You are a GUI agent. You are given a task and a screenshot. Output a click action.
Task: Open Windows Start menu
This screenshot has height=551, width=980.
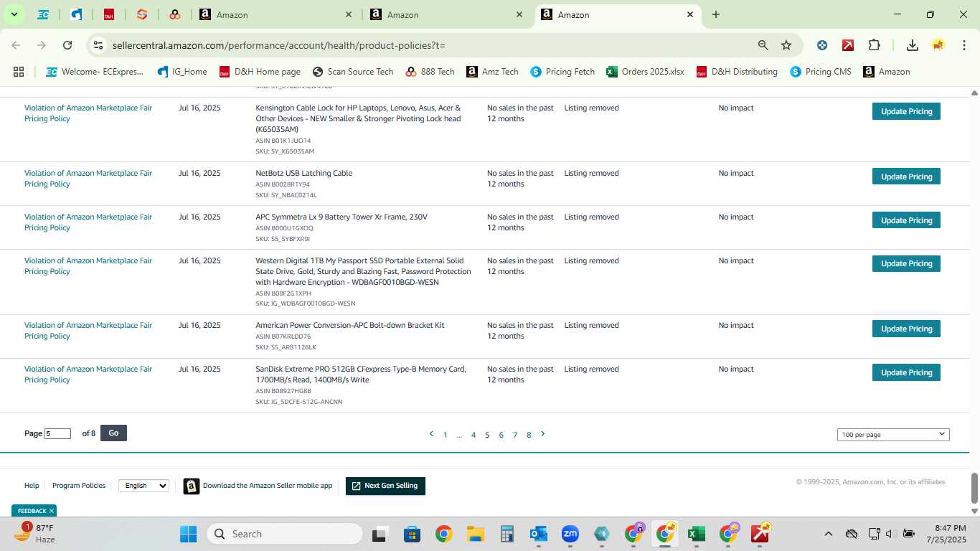point(188,534)
